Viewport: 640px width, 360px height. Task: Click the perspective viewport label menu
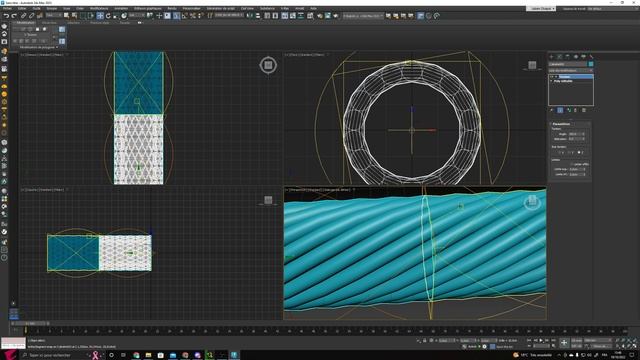click(x=319, y=190)
